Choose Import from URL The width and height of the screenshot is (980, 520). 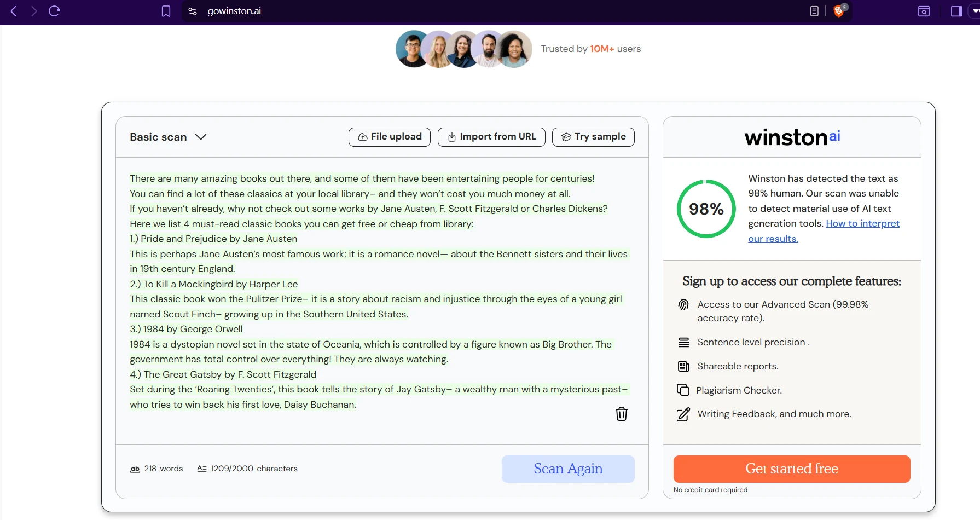click(491, 137)
